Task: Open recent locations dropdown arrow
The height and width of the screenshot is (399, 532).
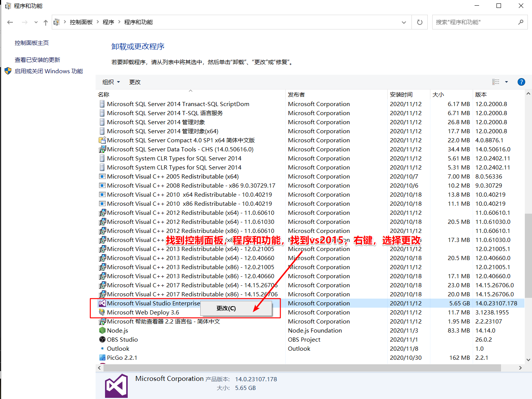Action: pos(36,22)
